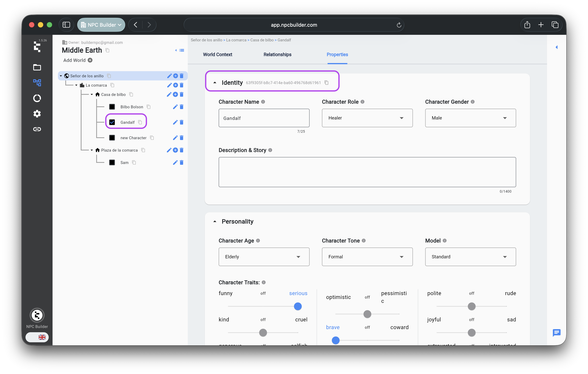Check the Bilbo Bolson checkbox

[112, 107]
